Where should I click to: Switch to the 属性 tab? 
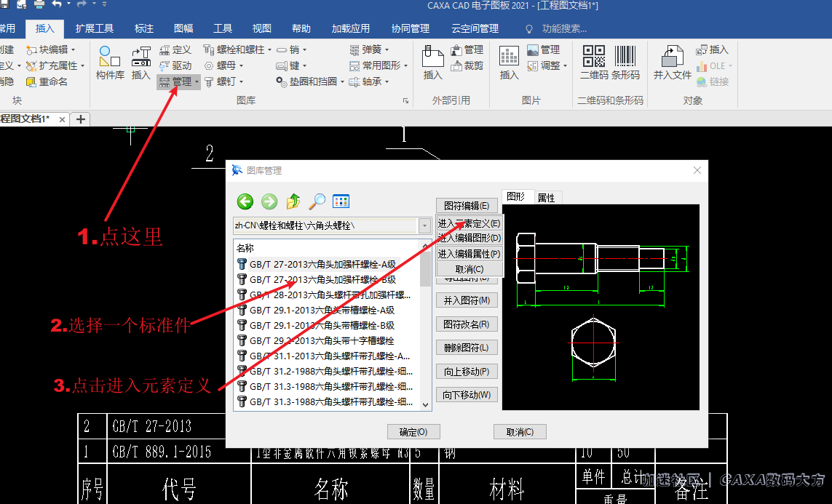(546, 198)
